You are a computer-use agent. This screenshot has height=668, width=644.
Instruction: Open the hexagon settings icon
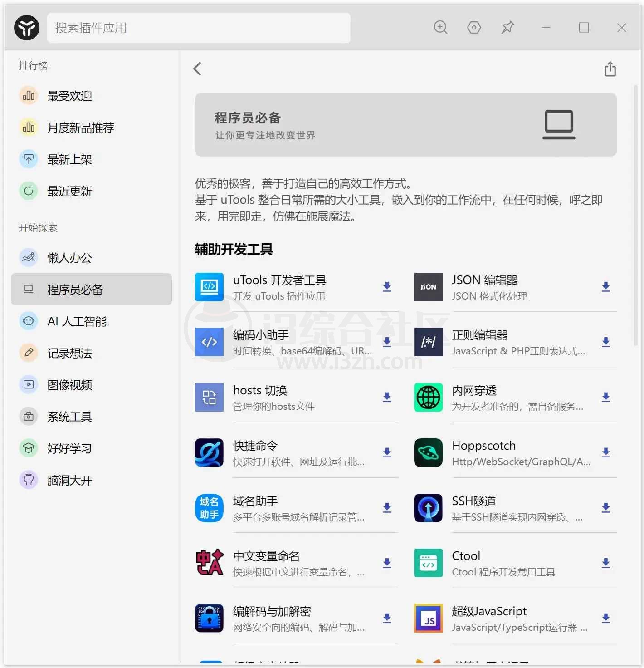[x=474, y=28]
